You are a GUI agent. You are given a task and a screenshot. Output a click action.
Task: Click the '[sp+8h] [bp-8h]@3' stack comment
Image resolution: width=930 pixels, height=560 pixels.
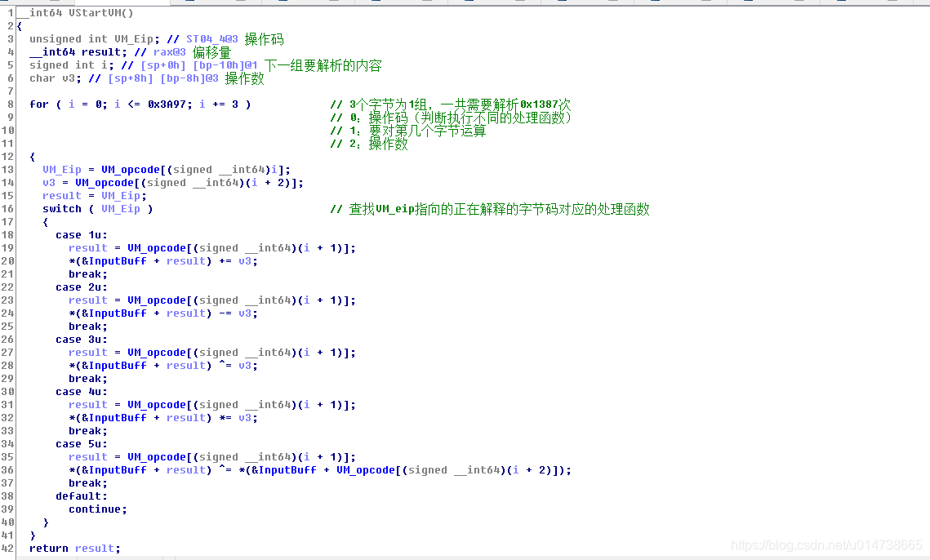(x=163, y=78)
